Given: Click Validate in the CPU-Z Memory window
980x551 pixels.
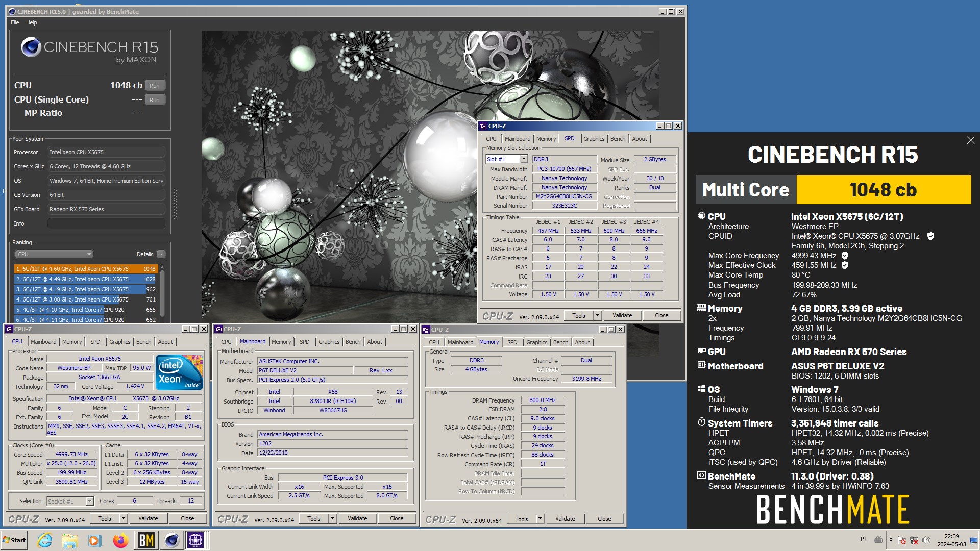Looking at the screenshot, I should pyautogui.click(x=565, y=519).
